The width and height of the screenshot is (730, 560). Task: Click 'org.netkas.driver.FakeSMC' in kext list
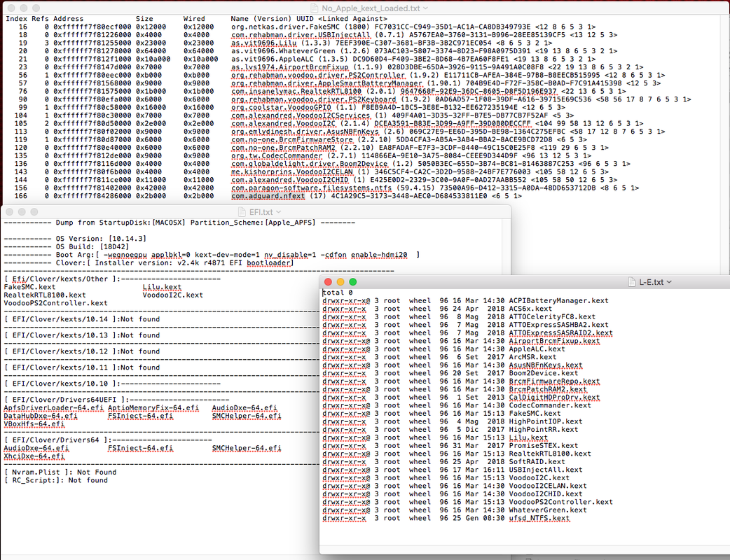click(x=285, y=27)
